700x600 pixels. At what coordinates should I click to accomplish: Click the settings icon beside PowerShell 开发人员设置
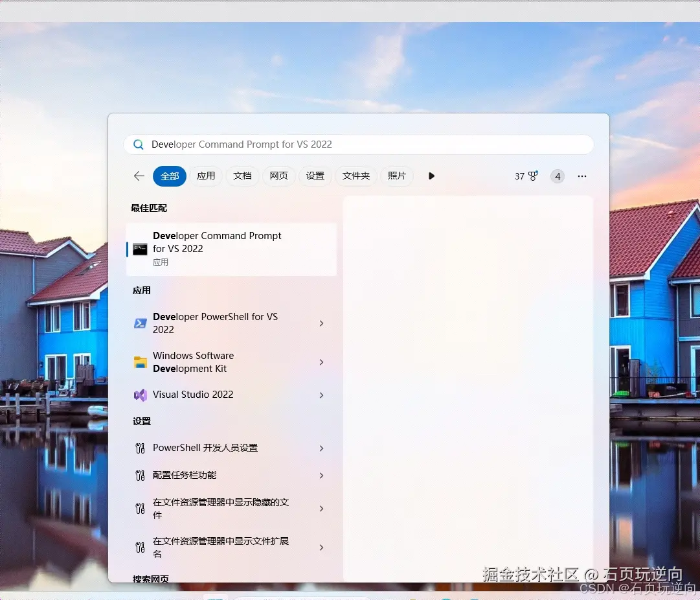140,448
